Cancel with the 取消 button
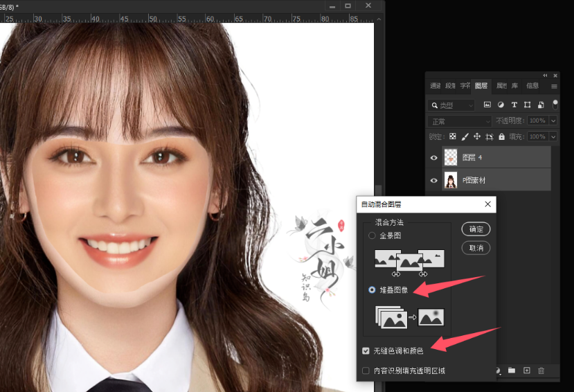 coord(476,248)
